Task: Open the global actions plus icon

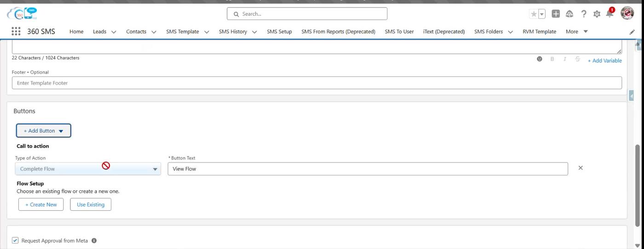Action: coord(556,14)
